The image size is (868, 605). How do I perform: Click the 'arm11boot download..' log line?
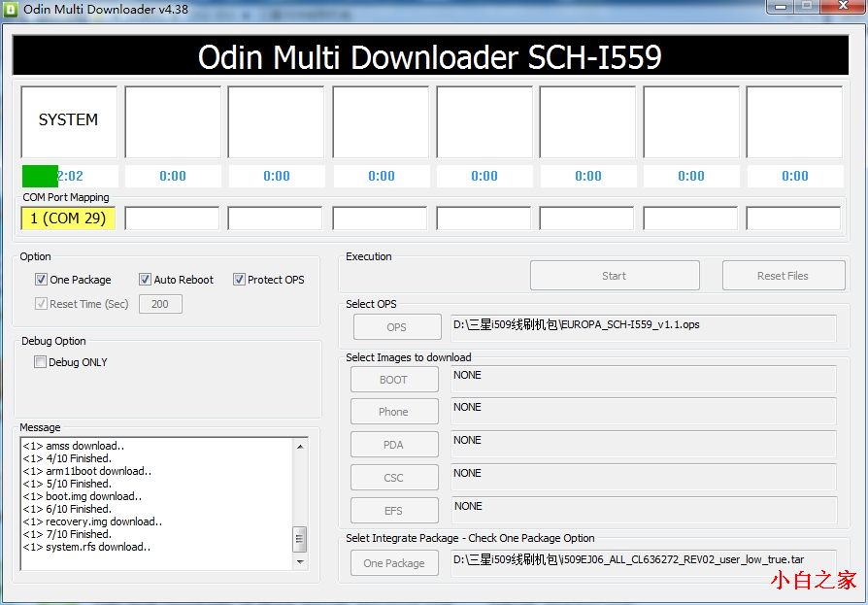[87, 471]
